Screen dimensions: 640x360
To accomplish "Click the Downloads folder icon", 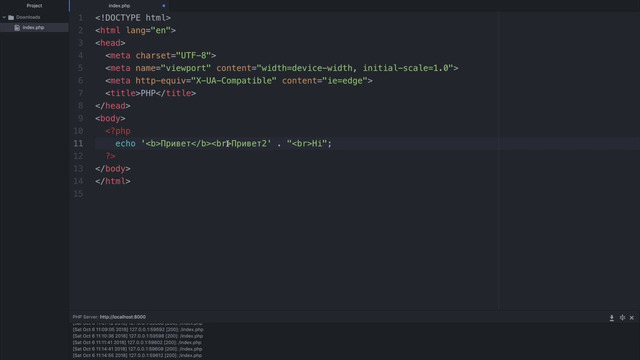I will pos(11,17).
